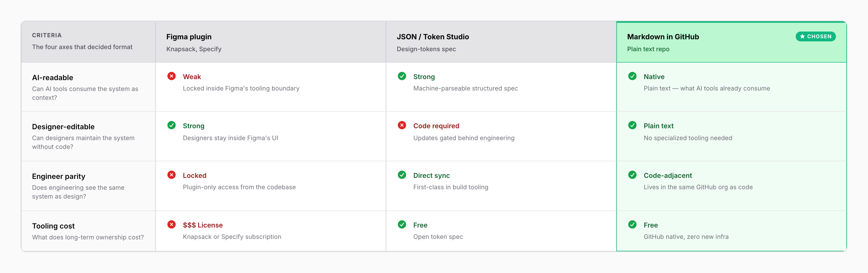Click the CRITERIA header label
Image resolution: width=868 pixels, height=273 pixels.
tap(47, 35)
